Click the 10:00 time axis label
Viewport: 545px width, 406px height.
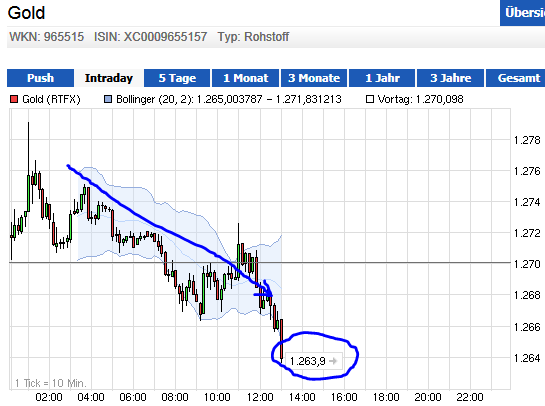click(217, 397)
